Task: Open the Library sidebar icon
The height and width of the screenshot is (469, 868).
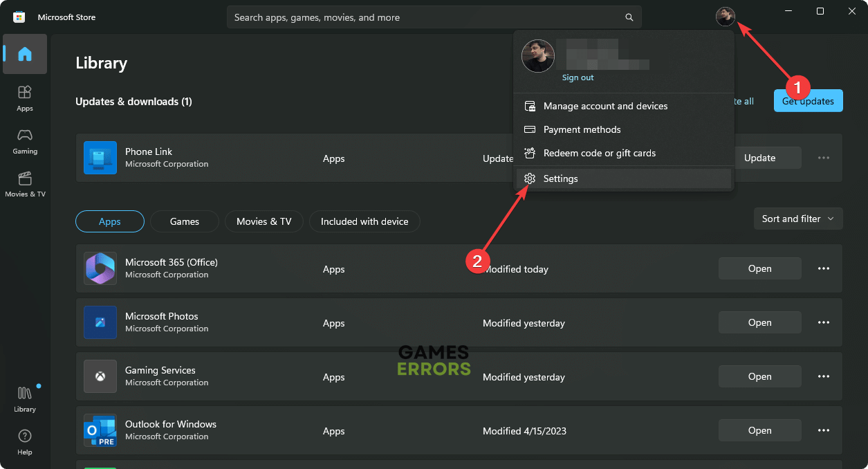Action: click(25, 398)
